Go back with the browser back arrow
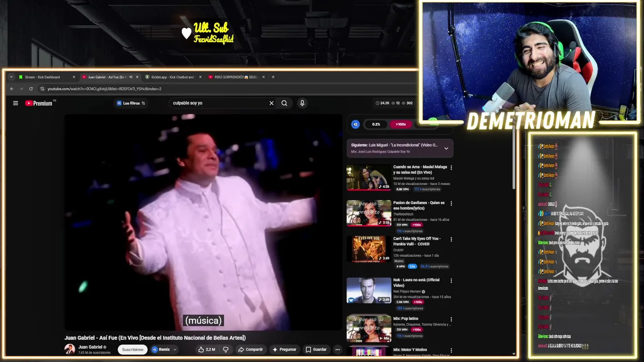Screen dimensions: 644x362 [x=12, y=89]
